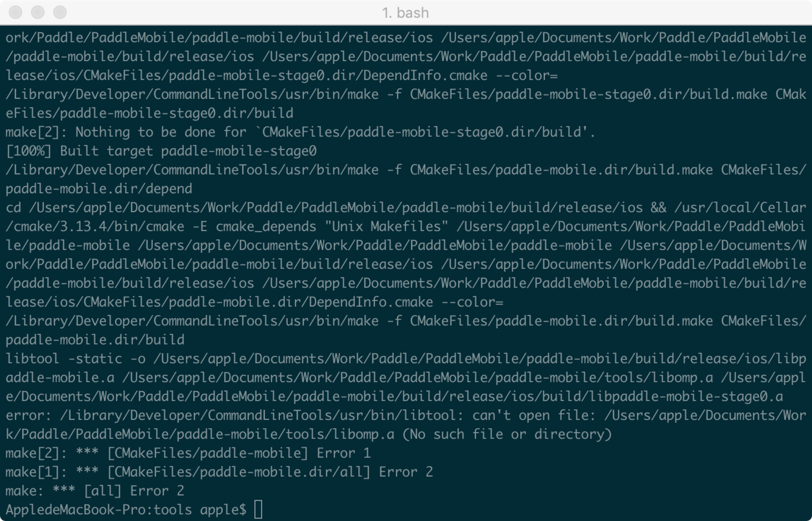Click the green fullscreen window button

click(x=60, y=12)
